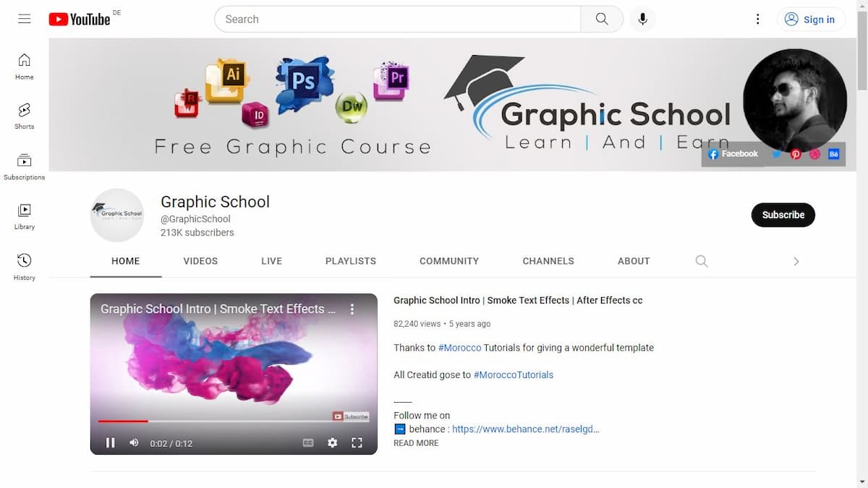Switch to the LIVE tab
This screenshot has width=868, height=488.
[x=271, y=261]
